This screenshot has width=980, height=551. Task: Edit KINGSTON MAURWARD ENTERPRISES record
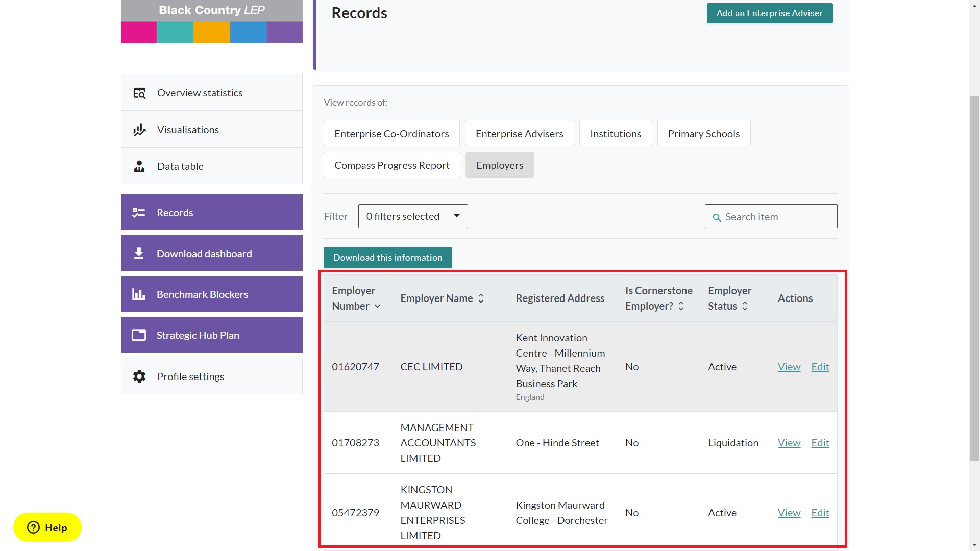(820, 513)
